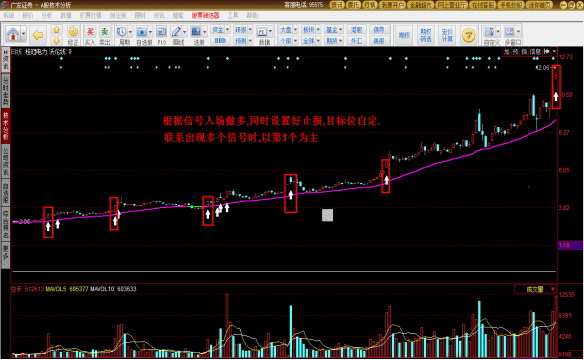Expand the 多窗口 dropdown arrow
Image resolution: width=584 pixels, height=360 pixels.
pyautogui.click(x=518, y=32)
